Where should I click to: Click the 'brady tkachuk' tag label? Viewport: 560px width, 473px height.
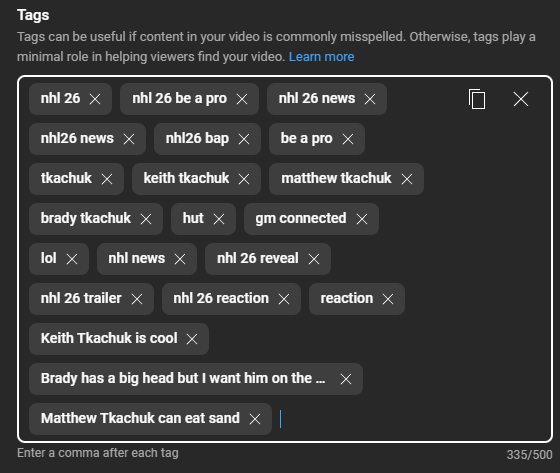(86, 219)
